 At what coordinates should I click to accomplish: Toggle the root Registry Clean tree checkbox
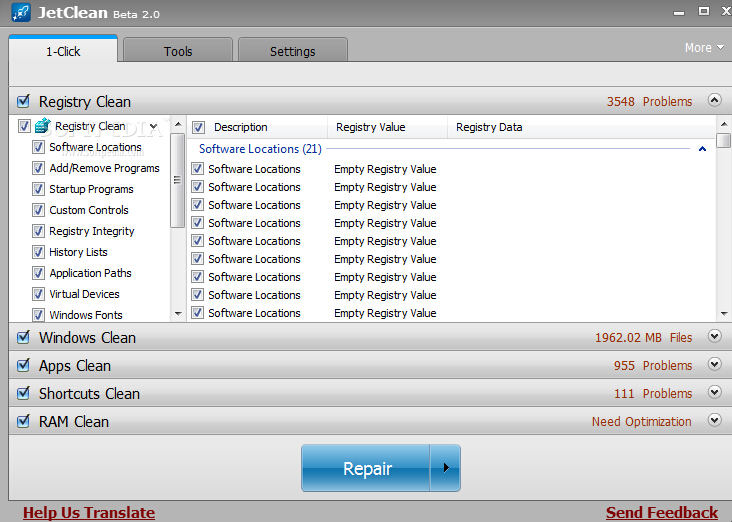tap(24, 126)
